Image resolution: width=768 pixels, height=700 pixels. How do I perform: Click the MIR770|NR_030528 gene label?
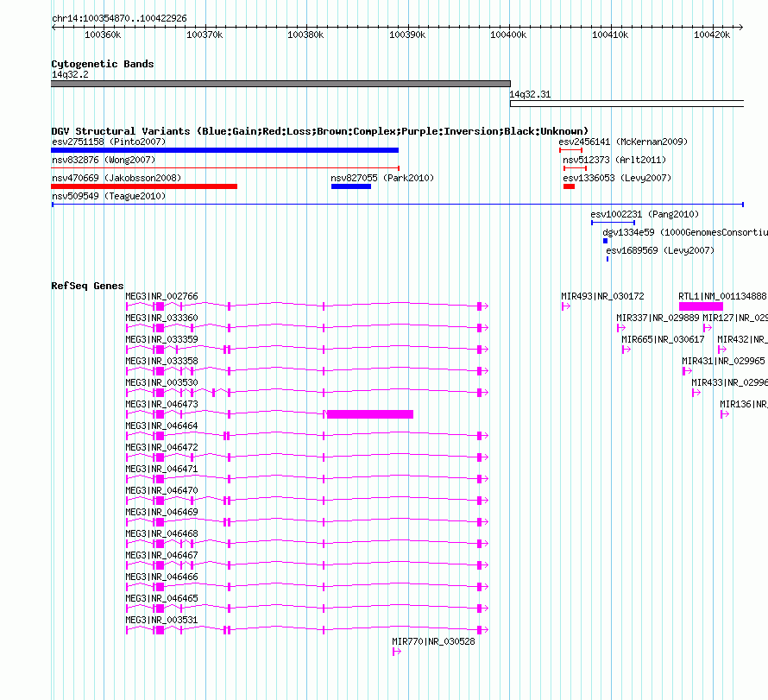(x=433, y=641)
